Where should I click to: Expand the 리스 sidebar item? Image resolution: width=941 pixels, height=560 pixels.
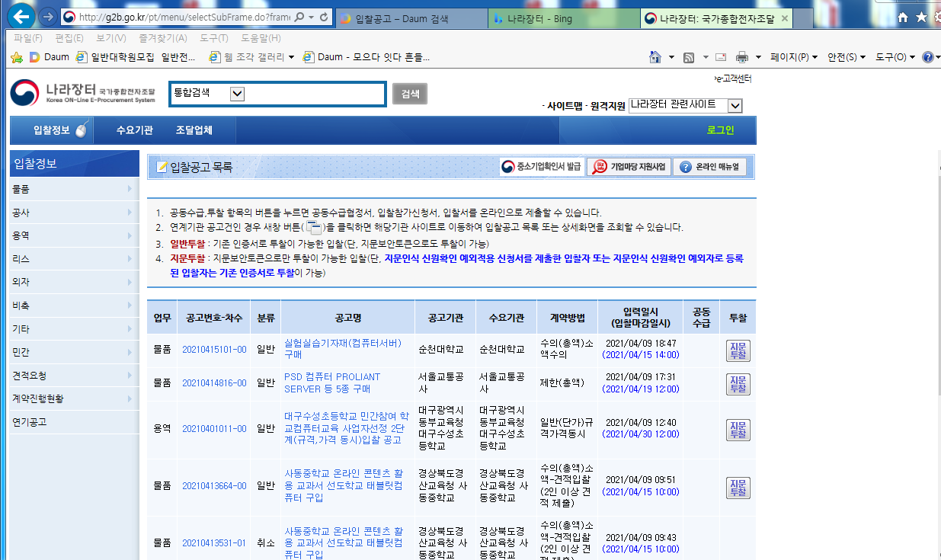pos(73,259)
